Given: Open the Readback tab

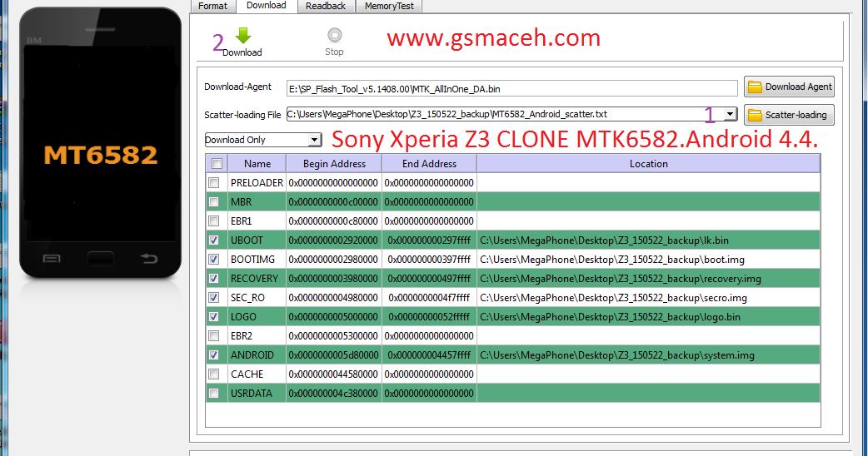Looking at the screenshot, I should 326,6.
